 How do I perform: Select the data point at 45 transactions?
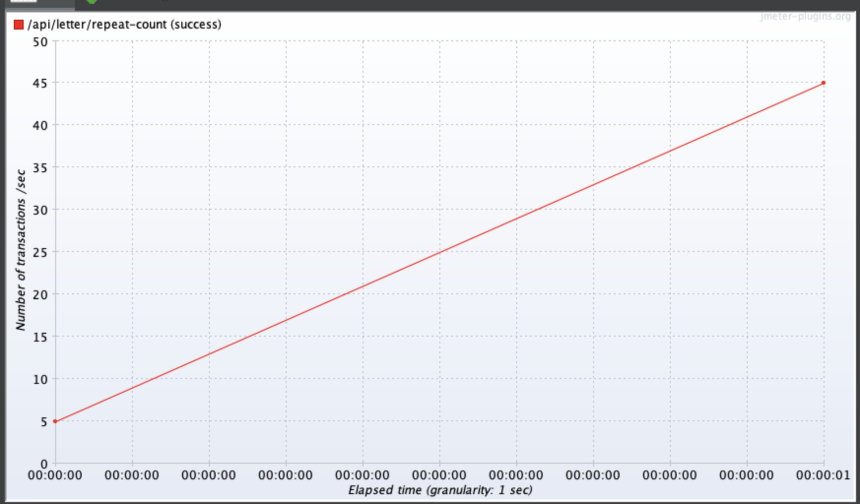pos(824,83)
